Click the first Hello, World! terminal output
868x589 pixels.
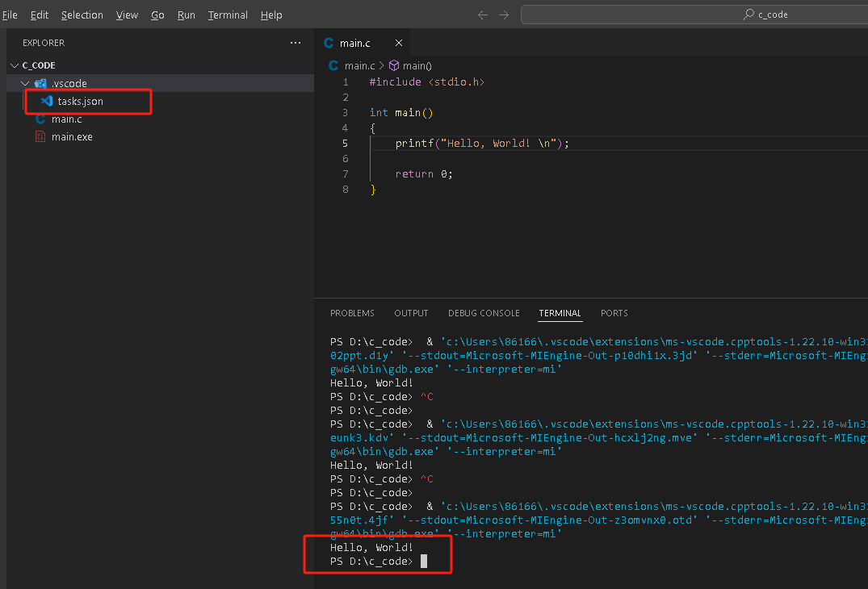371,382
